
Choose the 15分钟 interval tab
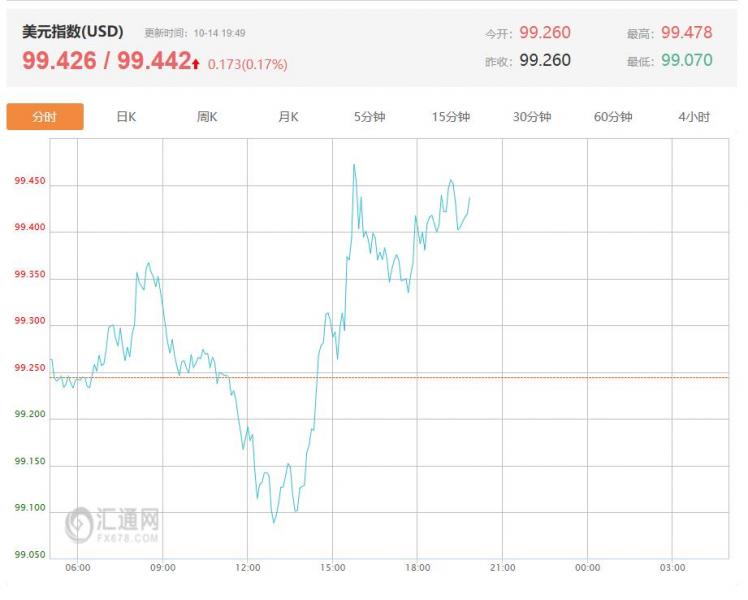click(451, 117)
